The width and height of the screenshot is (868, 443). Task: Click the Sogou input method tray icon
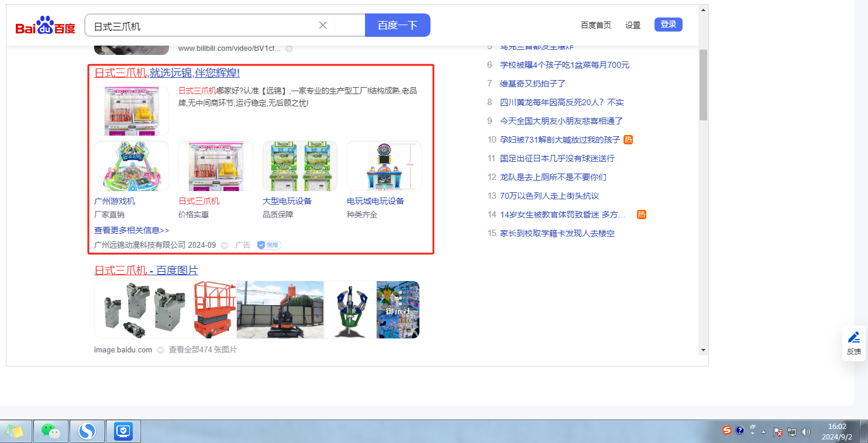[x=727, y=431]
